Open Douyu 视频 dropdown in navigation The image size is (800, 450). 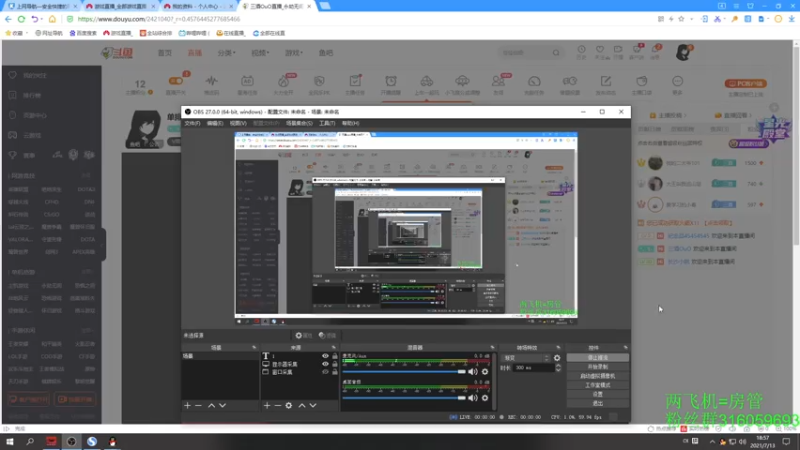[x=260, y=53]
